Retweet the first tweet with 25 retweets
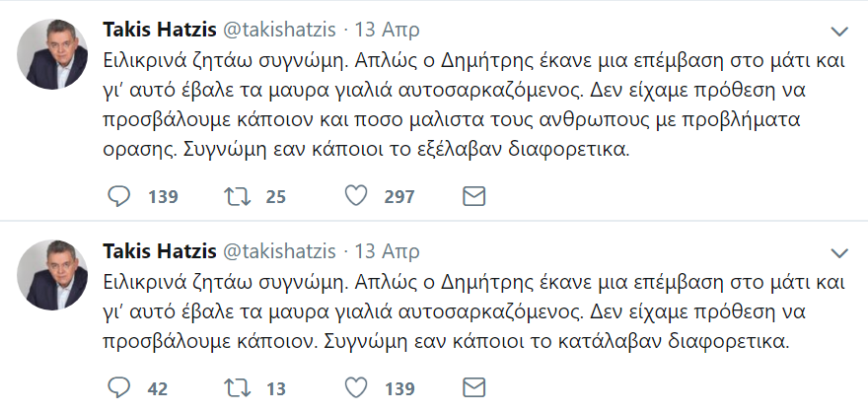 236,196
